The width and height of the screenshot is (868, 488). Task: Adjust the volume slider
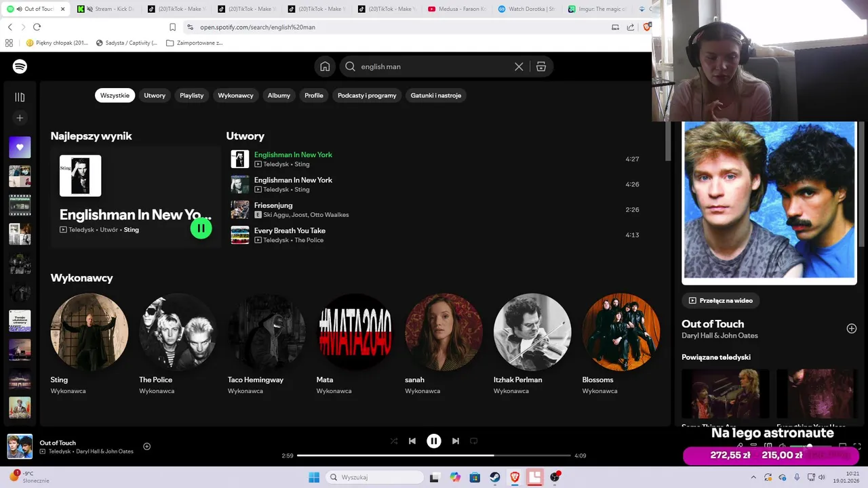[x=810, y=446]
